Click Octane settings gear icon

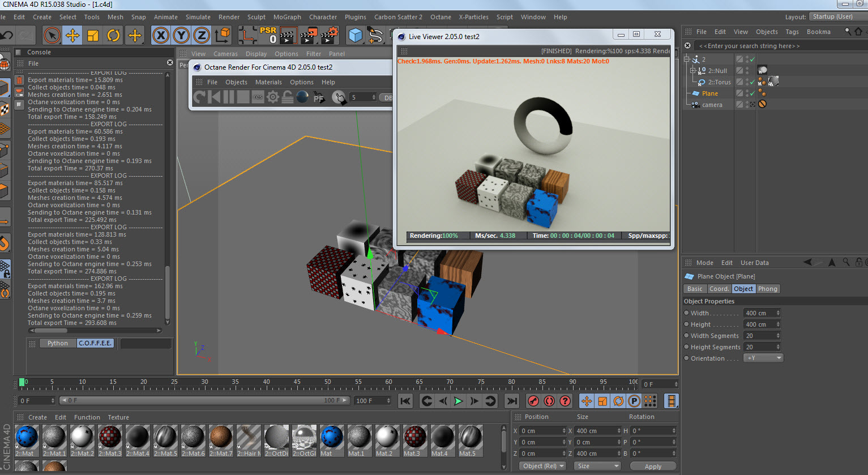273,97
